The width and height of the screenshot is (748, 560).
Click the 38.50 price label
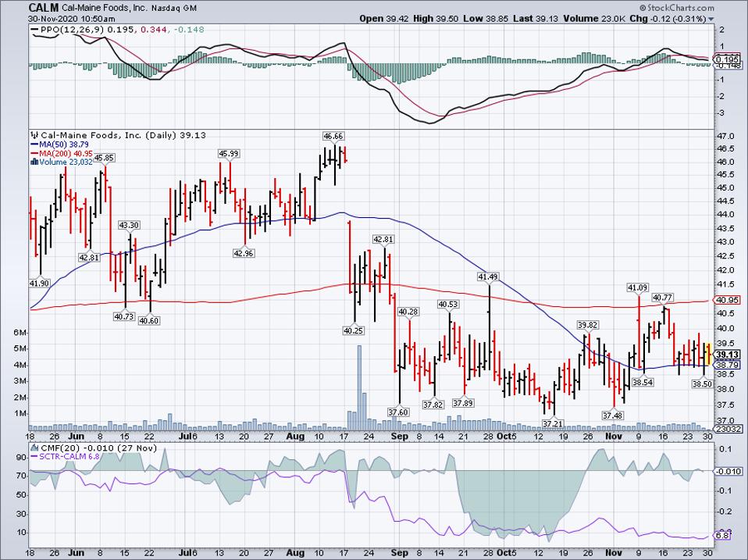coord(703,384)
